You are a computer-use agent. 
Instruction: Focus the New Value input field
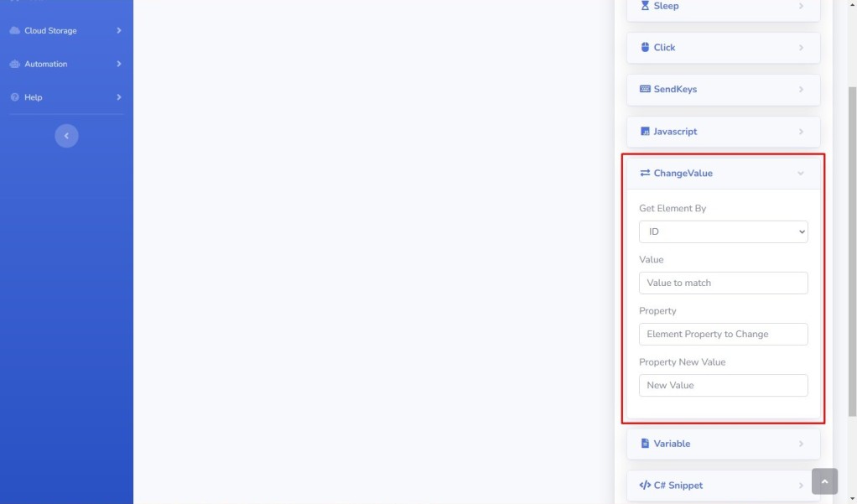[723, 386]
